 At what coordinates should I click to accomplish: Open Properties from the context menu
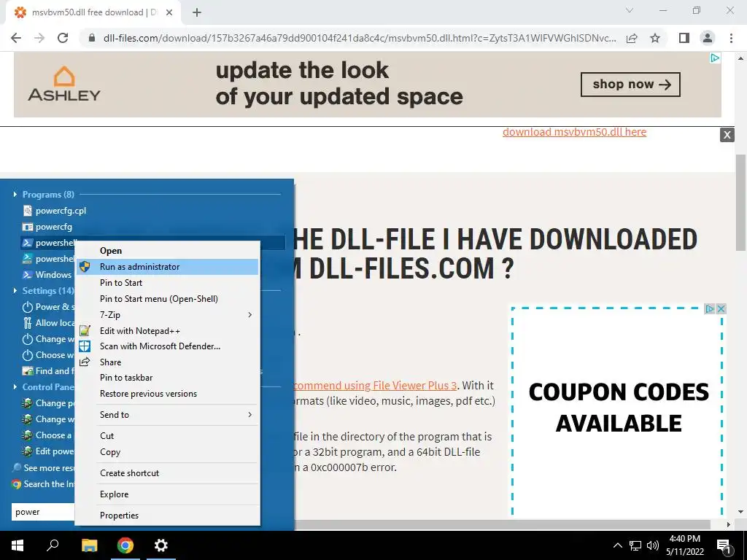click(167, 516)
